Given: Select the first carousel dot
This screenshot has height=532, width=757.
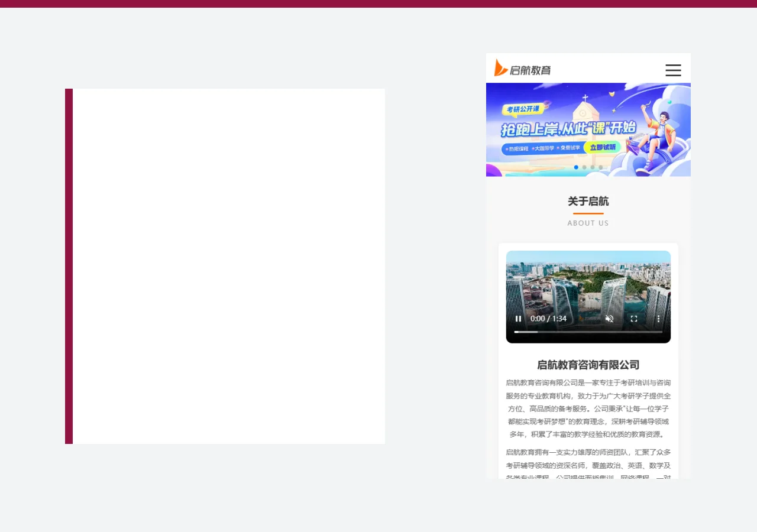Looking at the screenshot, I should coord(576,167).
